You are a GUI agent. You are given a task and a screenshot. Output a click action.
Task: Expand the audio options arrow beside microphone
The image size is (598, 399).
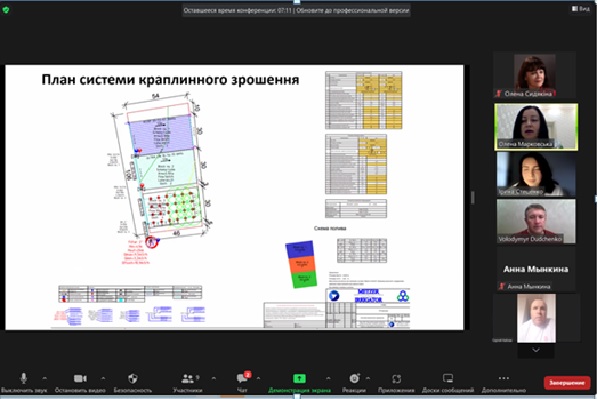(x=45, y=378)
